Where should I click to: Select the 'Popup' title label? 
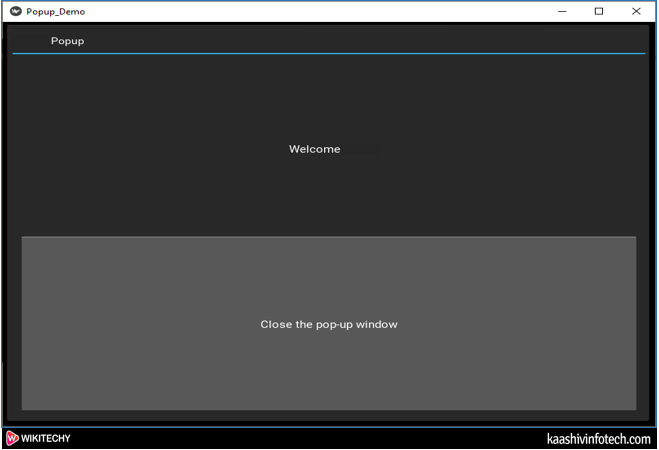tap(67, 41)
